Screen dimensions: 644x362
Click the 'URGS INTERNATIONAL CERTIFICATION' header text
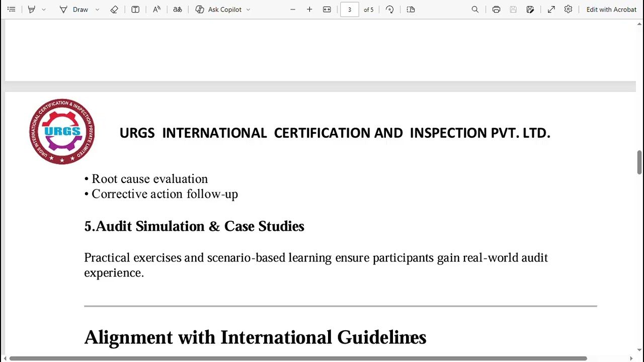point(335,133)
